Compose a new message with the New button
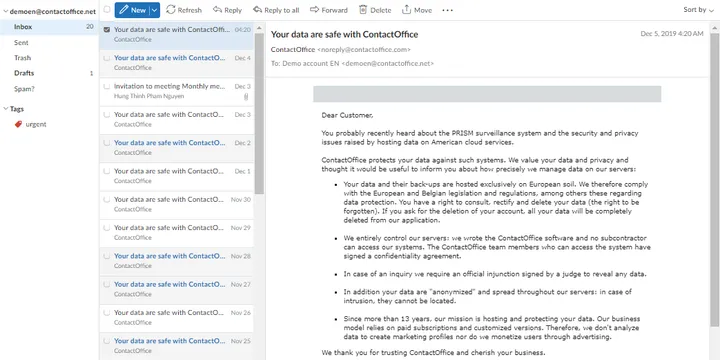The width and height of the screenshot is (720, 360). click(132, 10)
